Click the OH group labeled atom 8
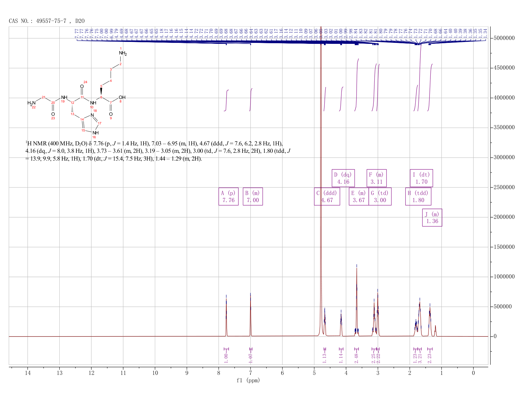The height and width of the screenshot is (411, 532). [122, 97]
